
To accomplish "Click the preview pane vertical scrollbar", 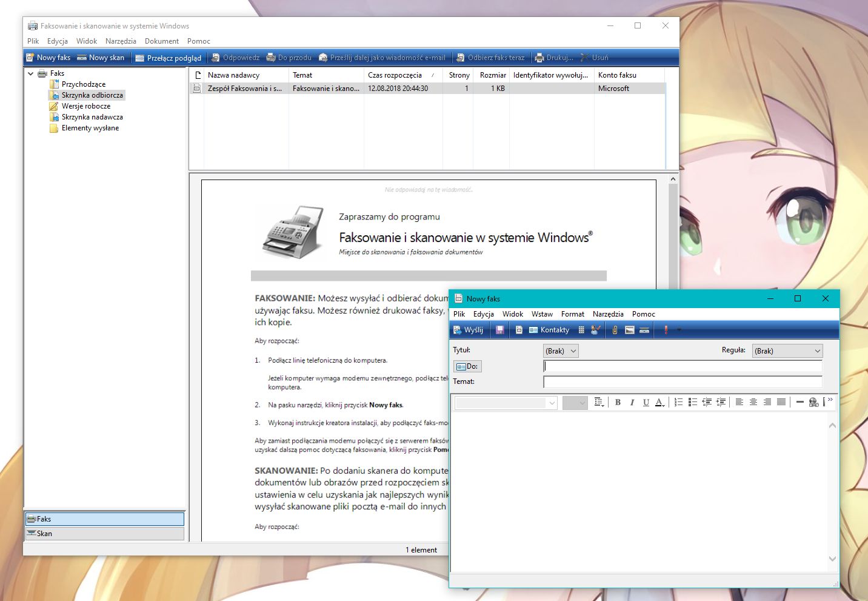I will (673, 230).
